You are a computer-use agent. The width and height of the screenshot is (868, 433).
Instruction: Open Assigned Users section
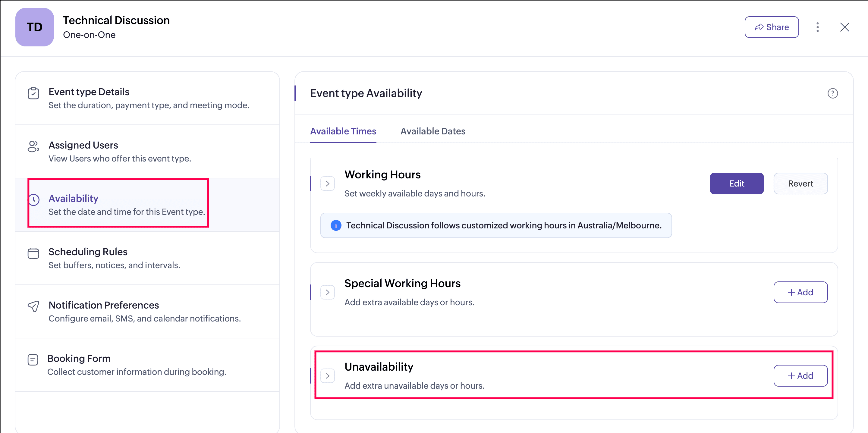tap(147, 152)
